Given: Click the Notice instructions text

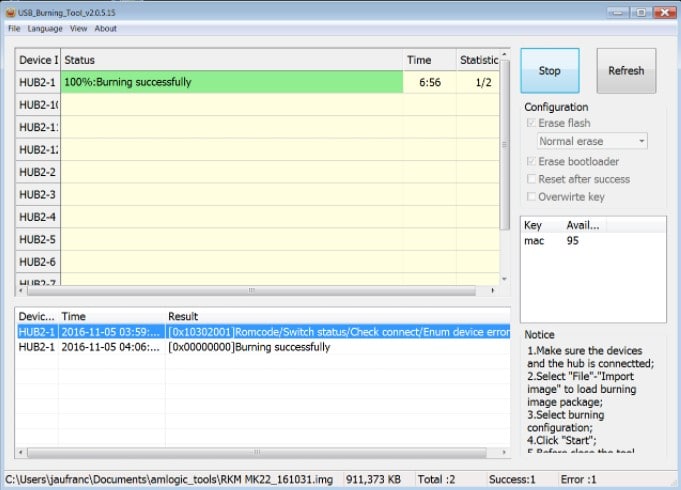Looking at the screenshot, I should (591, 401).
